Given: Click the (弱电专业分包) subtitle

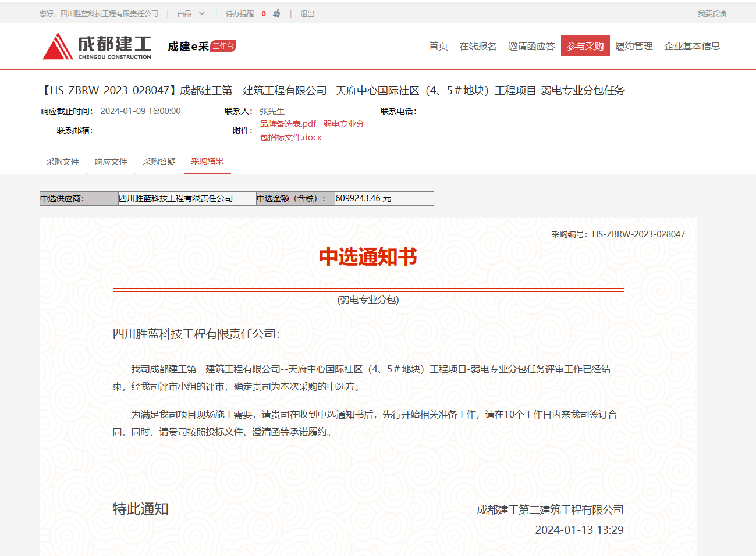Looking at the screenshot, I should click(x=368, y=300).
